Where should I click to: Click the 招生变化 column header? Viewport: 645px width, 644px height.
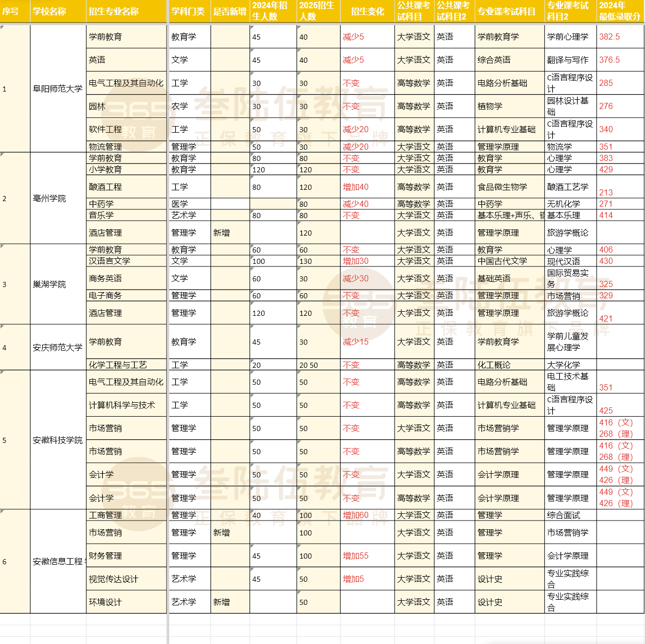[x=367, y=11]
